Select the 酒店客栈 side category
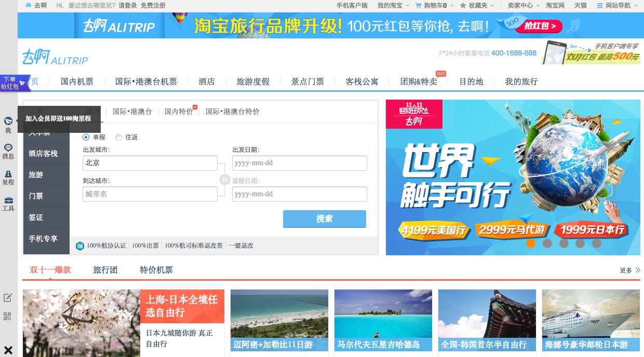This screenshot has width=644, height=357. click(46, 154)
